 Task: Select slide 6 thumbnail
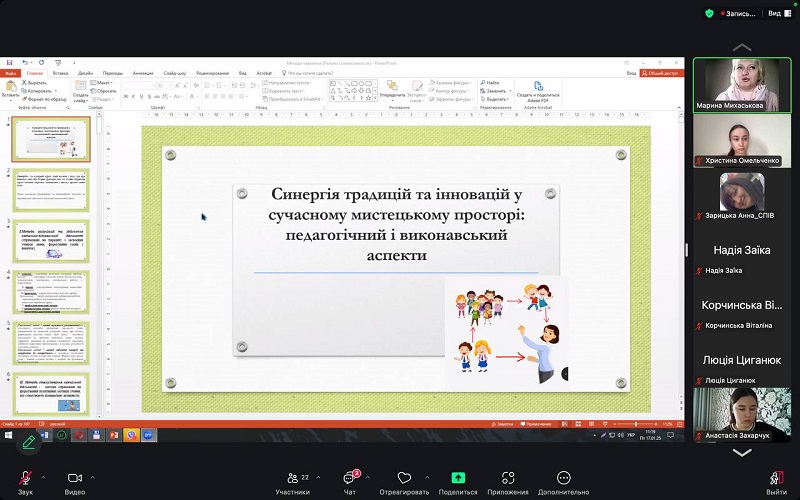click(51, 393)
